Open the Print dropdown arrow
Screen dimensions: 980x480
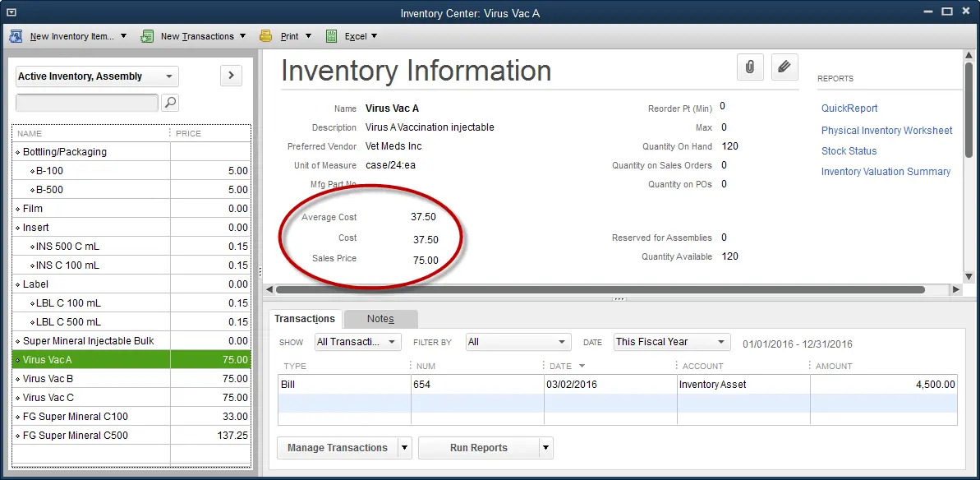click(308, 36)
